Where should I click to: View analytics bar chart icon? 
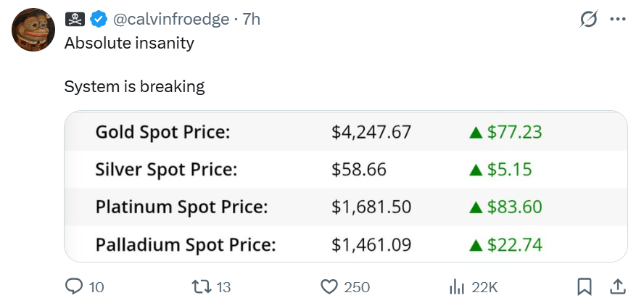(x=457, y=287)
